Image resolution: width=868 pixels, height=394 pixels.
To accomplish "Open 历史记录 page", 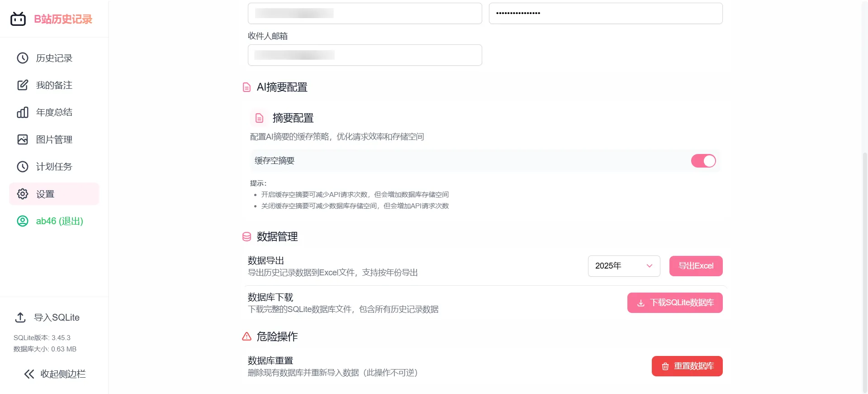I will coord(54,58).
